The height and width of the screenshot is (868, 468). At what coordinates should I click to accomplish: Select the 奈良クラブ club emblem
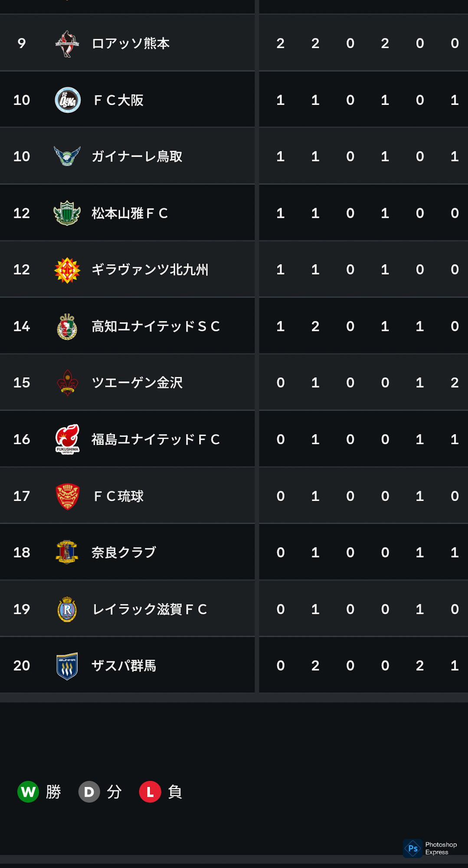tap(67, 552)
